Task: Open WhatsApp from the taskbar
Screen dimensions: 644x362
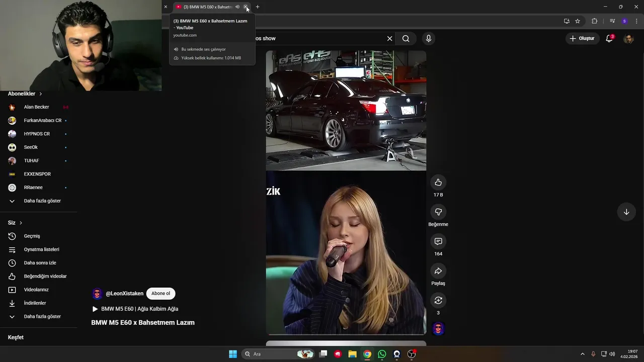Action: click(382, 354)
